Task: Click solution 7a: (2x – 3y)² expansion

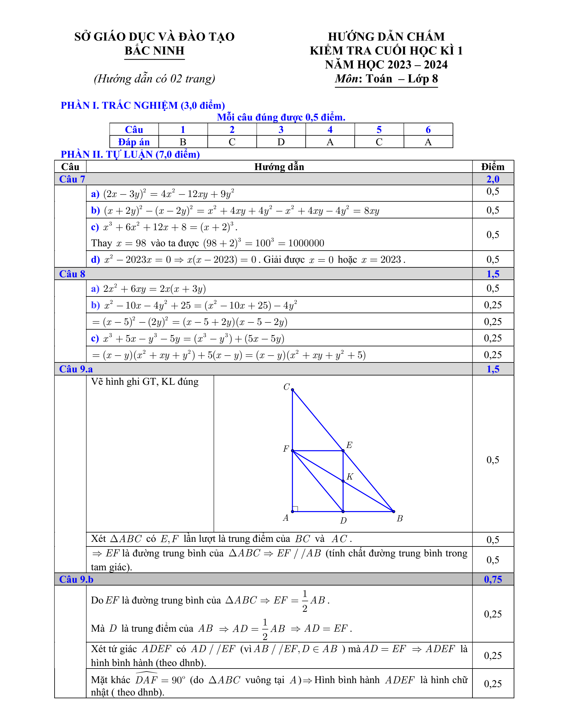Action: pyautogui.click(x=163, y=193)
